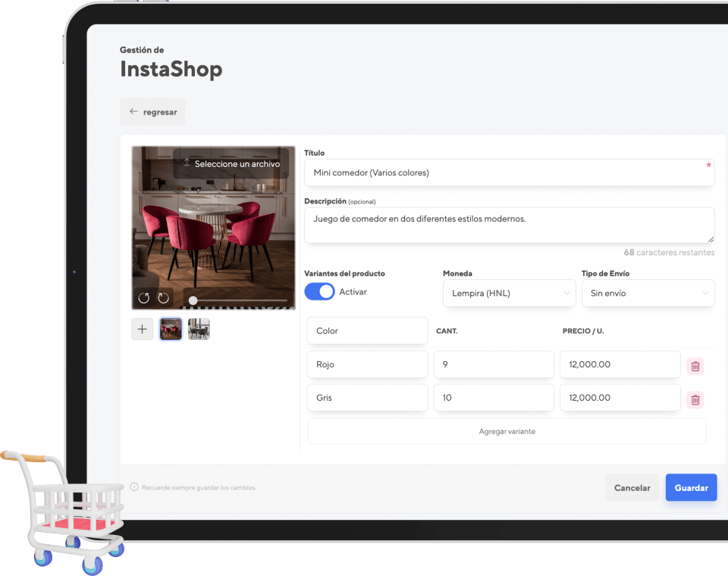Click the rotate right icon on image
The width and height of the screenshot is (728, 576).
pos(163,298)
